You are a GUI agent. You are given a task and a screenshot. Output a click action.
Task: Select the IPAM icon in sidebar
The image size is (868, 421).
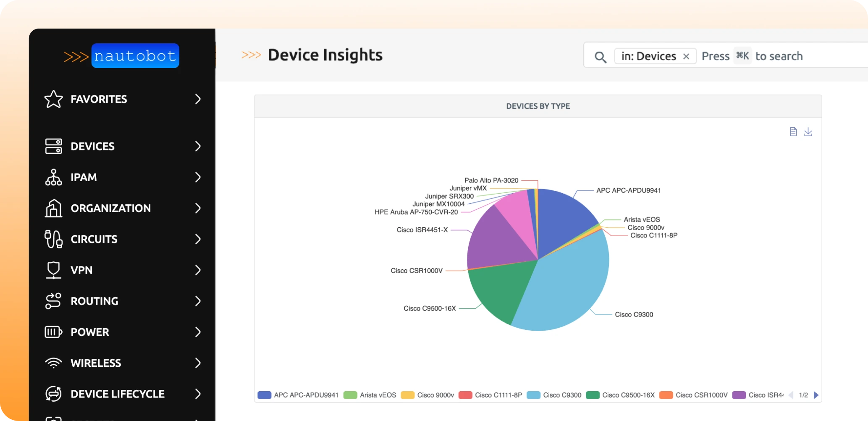[53, 177]
